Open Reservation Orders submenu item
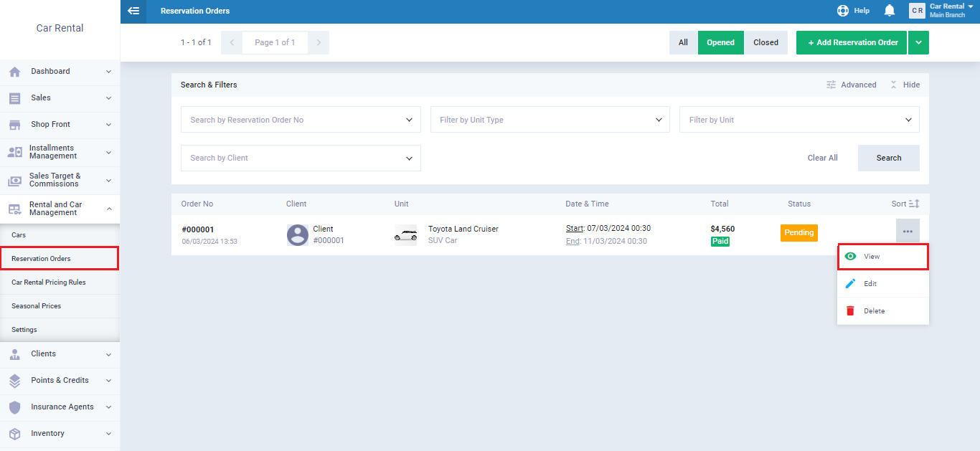The width and height of the screenshot is (980, 451). (x=60, y=258)
